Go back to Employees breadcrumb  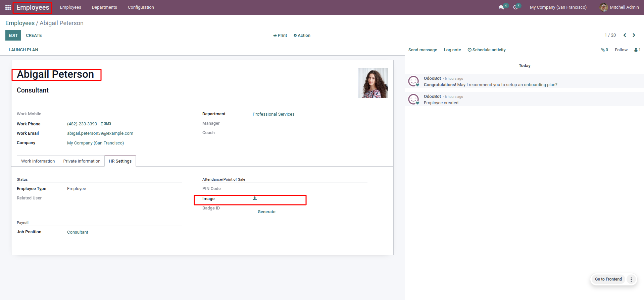[20, 23]
